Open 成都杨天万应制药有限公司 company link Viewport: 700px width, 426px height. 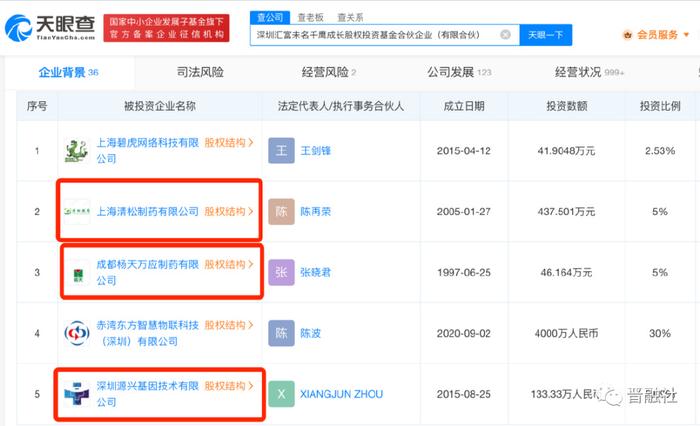(147, 272)
